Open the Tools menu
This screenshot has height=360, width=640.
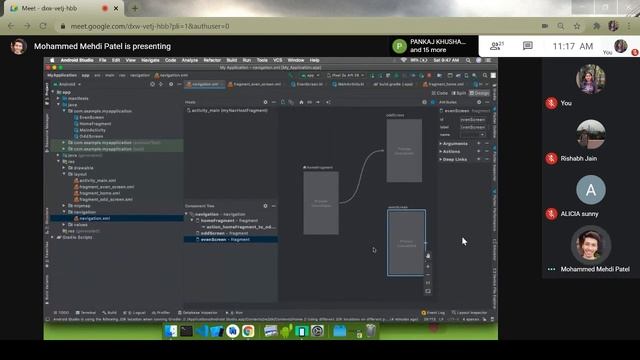click(262, 60)
